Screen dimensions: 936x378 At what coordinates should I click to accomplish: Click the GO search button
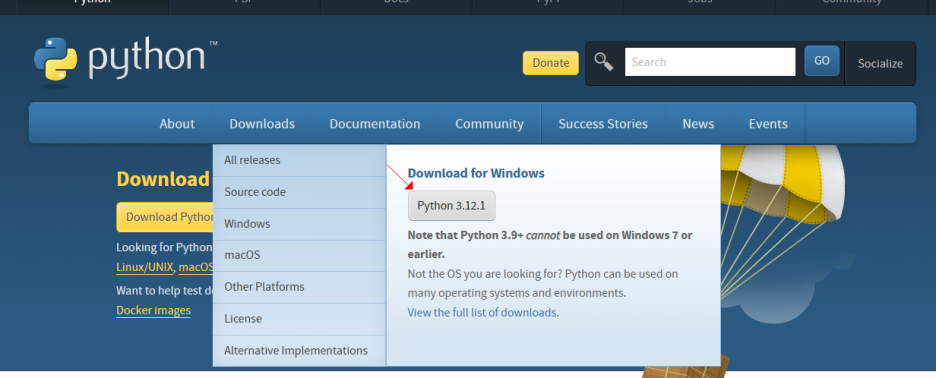[821, 61]
